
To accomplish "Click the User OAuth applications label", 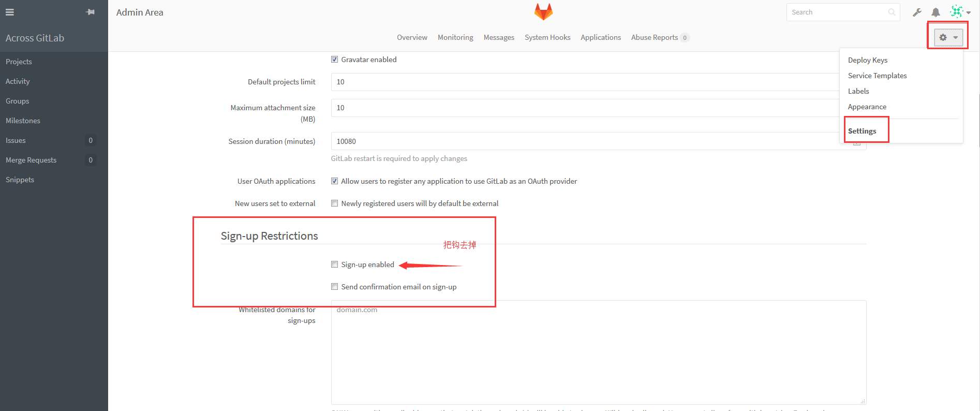I will coord(276,181).
